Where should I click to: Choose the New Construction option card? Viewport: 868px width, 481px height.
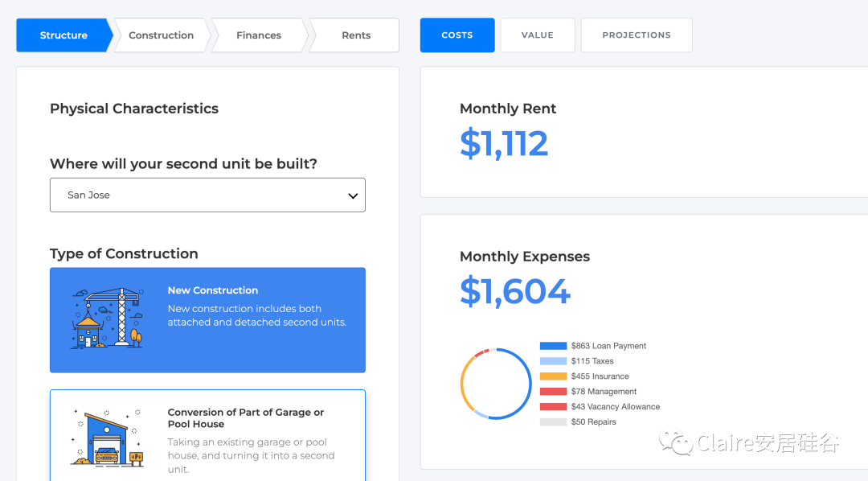click(207, 320)
